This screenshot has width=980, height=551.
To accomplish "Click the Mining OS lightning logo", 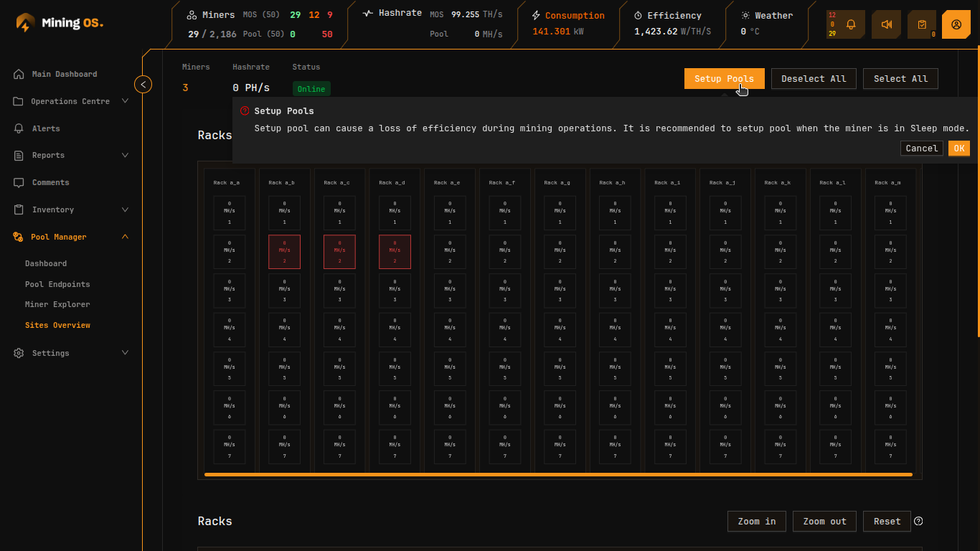I will (x=26, y=22).
